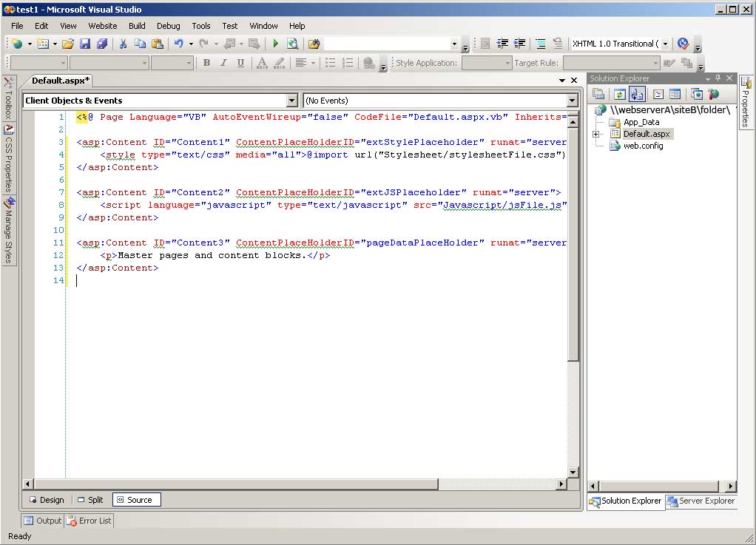756x545 pixels.
Task: Click the vertical scrollbar down arrow in editor
Action: tap(573, 473)
